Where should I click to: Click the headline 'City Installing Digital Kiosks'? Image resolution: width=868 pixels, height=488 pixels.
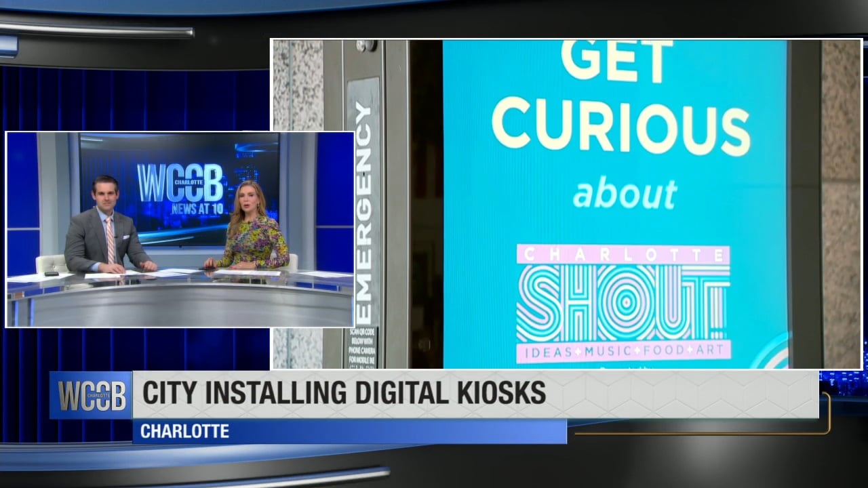(x=343, y=394)
